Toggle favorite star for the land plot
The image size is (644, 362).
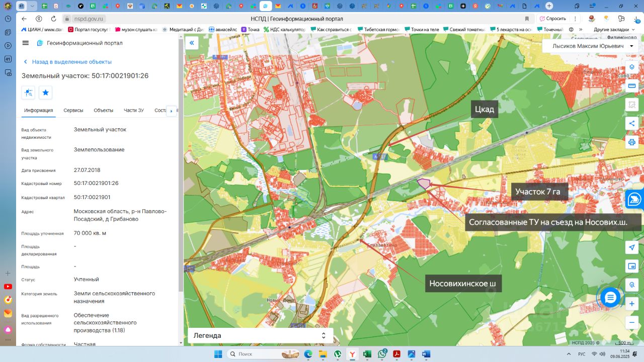46,93
